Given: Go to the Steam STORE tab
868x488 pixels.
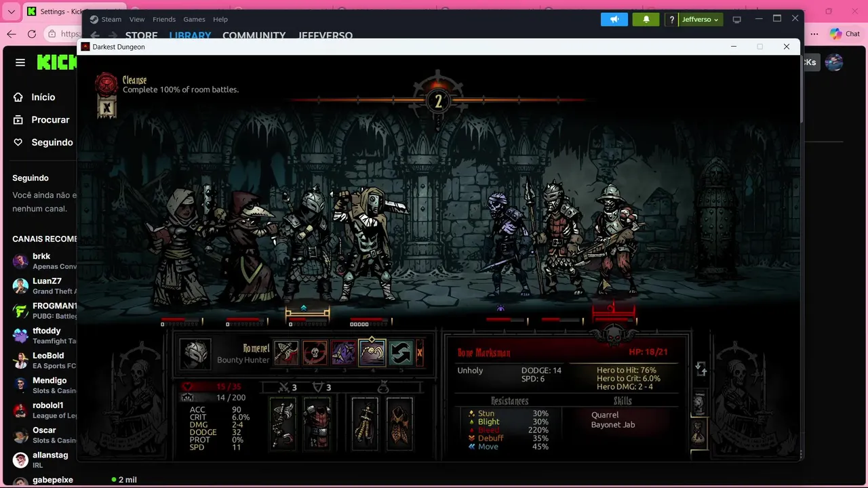Looking at the screenshot, I should [x=141, y=35].
